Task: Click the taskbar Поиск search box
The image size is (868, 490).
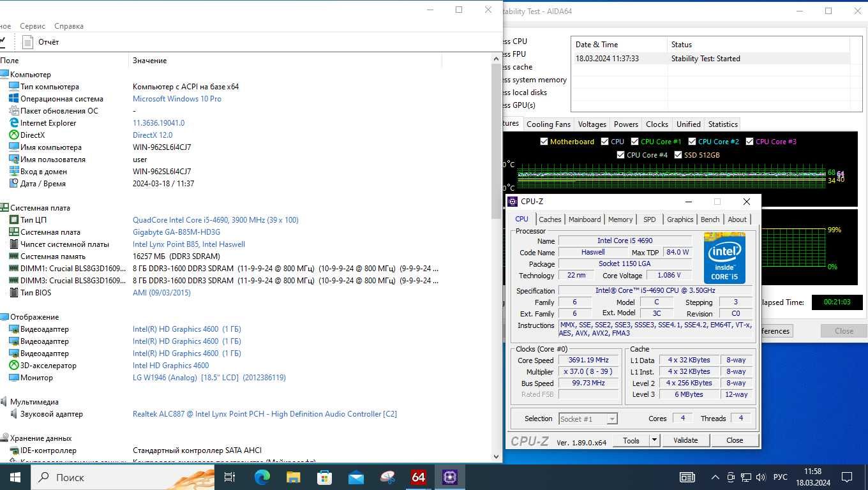Action: tap(123, 477)
